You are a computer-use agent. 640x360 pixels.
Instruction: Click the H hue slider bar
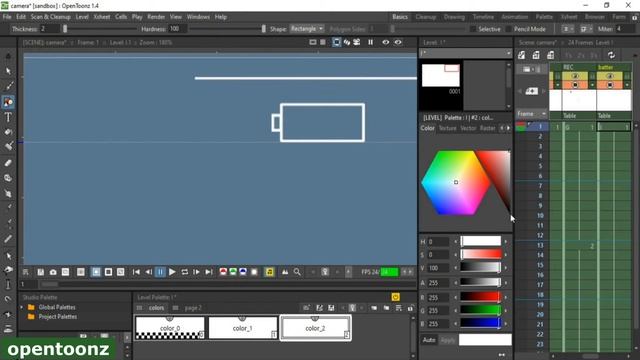tap(481, 242)
